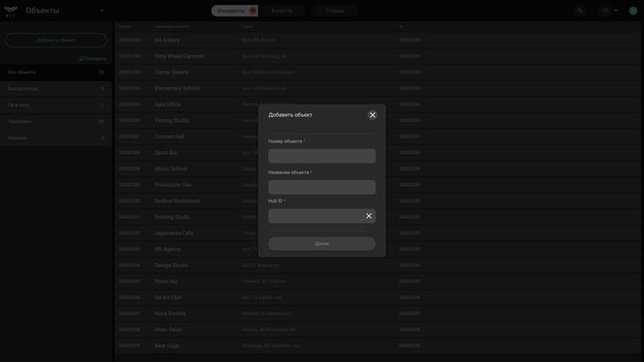Open the Music School row
Image resolution: width=644 pixels, height=362 pixels.
click(x=377, y=169)
